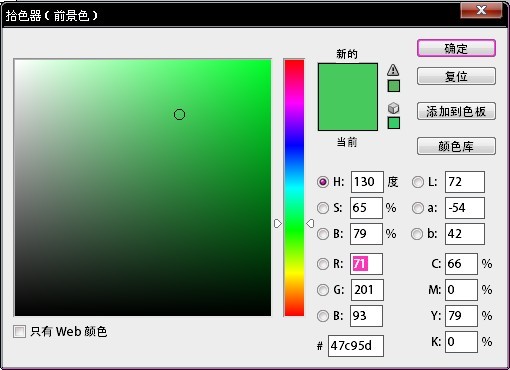
Task: Select the RGB blue B radio button
Action: click(x=323, y=316)
